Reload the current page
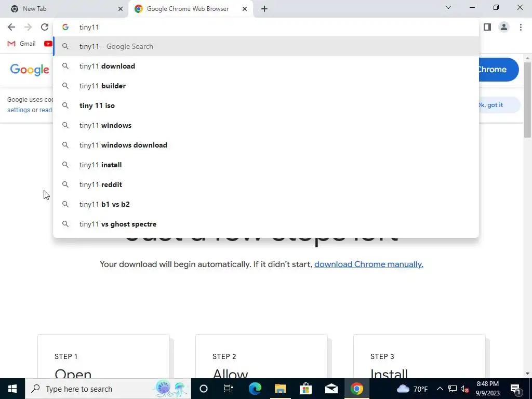532x399 pixels. pyautogui.click(x=45, y=27)
